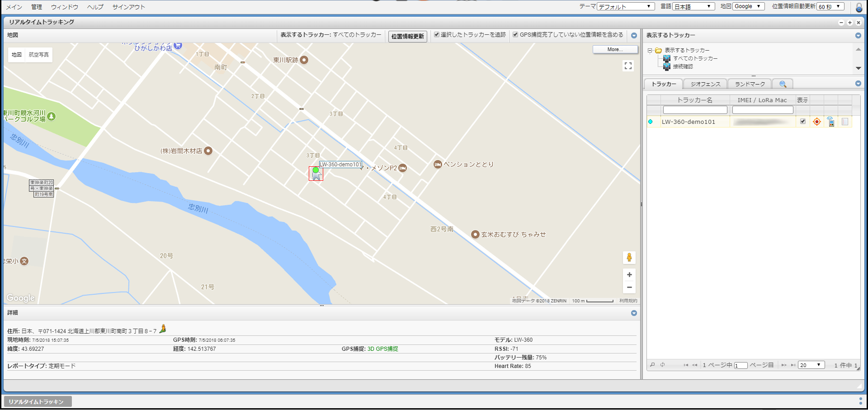Image resolution: width=868 pixels, height=410 pixels.
Task: Open the report sheet icon for LW-360-demo101
Action: pyautogui.click(x=844, y=122)
